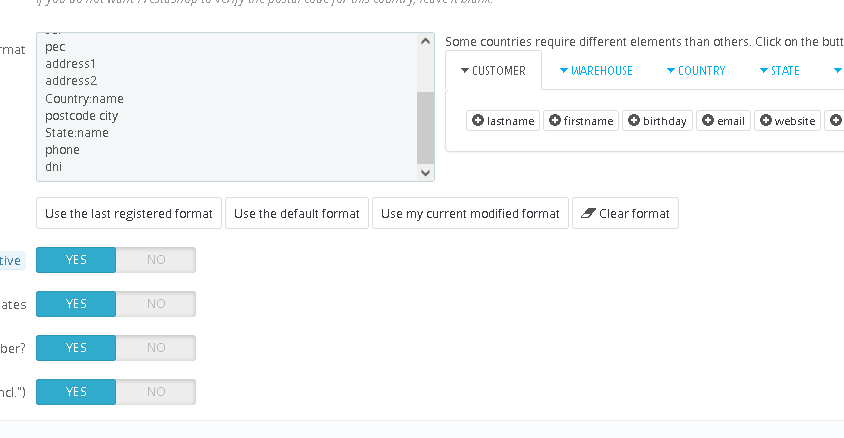Click the highlighted 'tive' field label
Viewport: 844px width, 438px height.
(11, 260)
